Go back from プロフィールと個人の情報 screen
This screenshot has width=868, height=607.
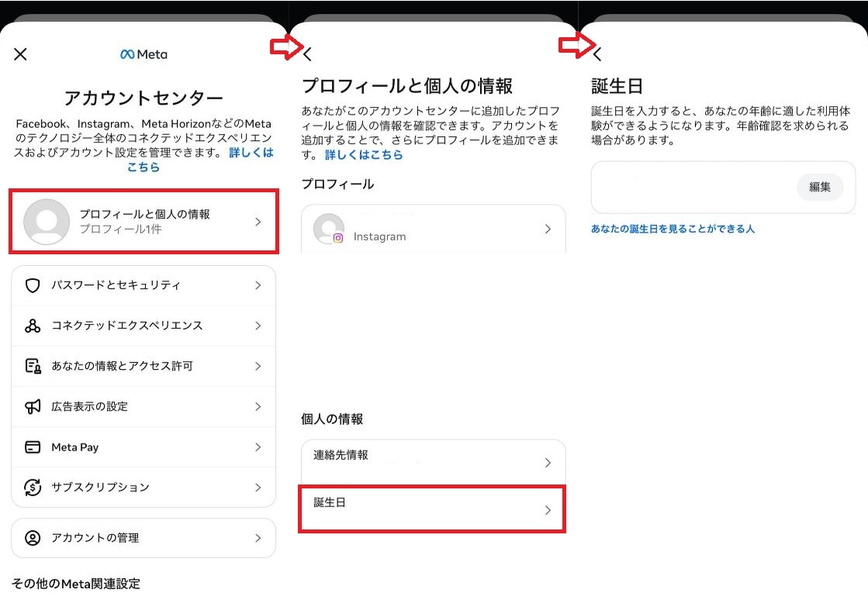tap(308, 54)
